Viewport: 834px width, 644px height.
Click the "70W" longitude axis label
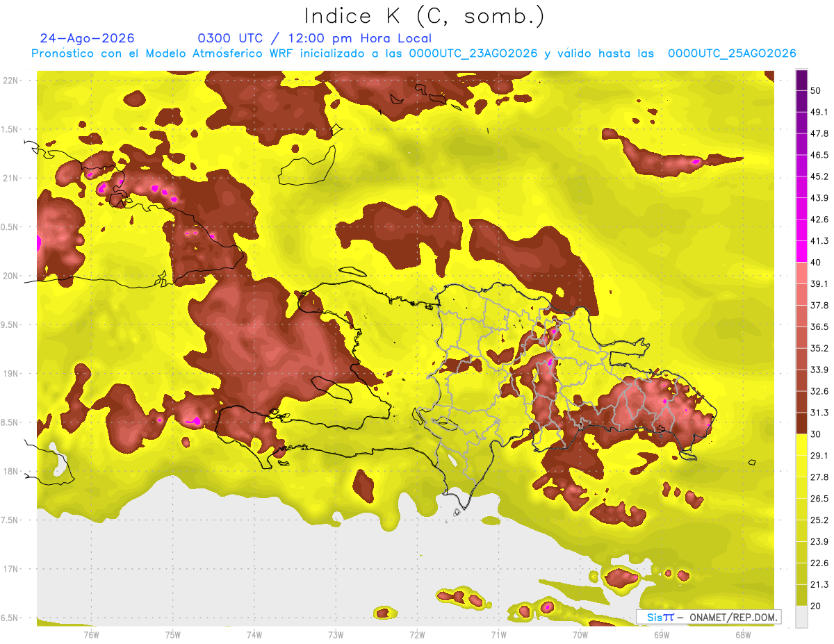580,634
